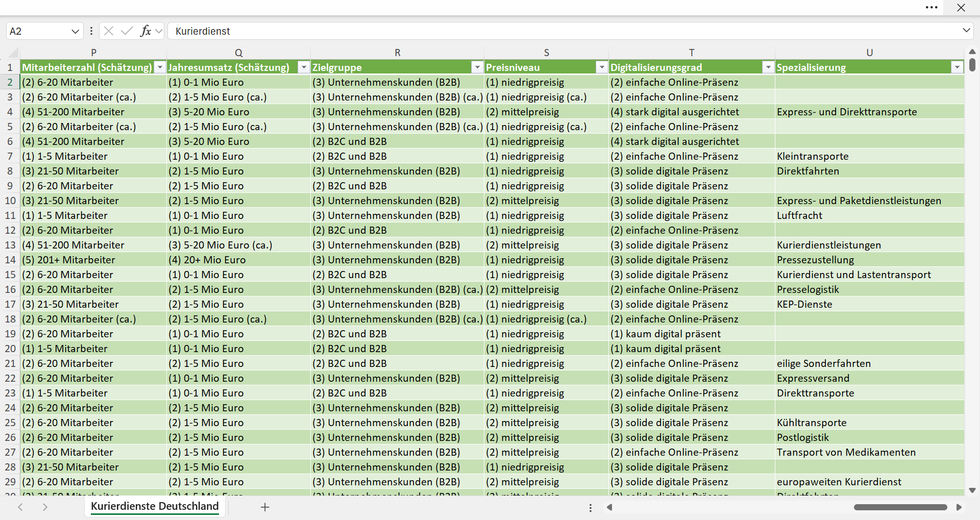Click the Select All corner triangle
The height and width of the screenshot is (520, 980).
click(14, 53)
